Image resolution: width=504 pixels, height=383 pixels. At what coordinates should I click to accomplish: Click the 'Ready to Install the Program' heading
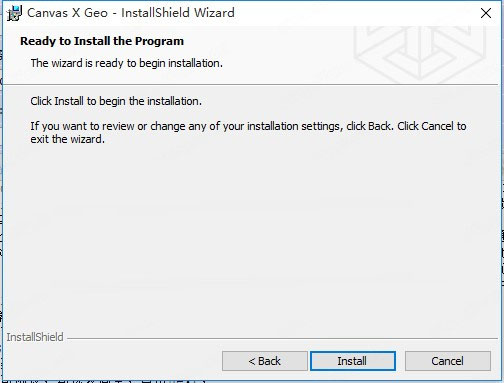click(102, 41)
